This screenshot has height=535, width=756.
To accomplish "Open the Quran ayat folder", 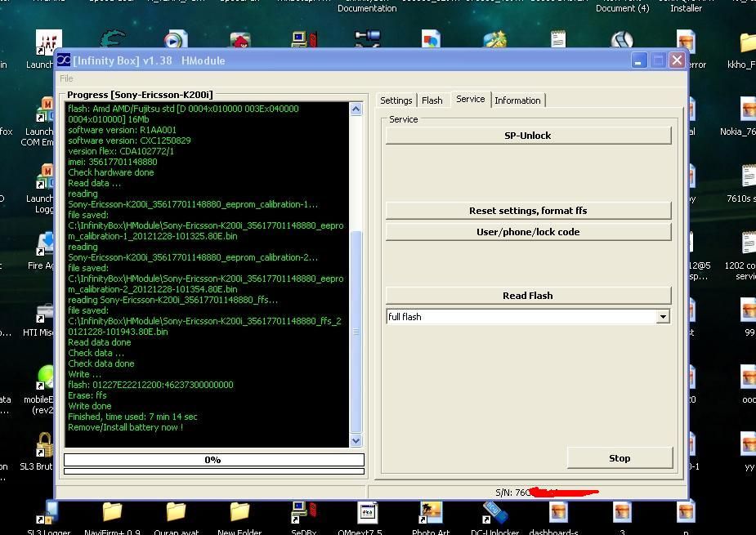I will [x=176, y=513].
